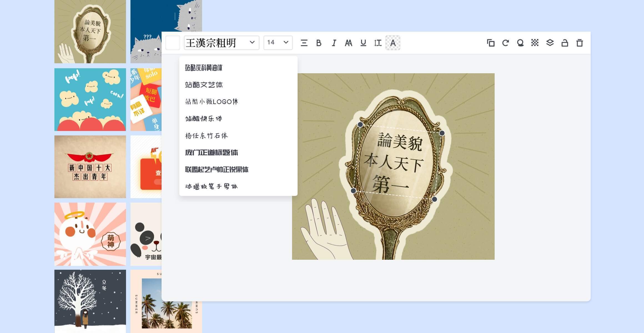Adjust element transparency via the checkered icon
Image resolution: width=644 pixels, height=333 pixels.
pos(534,43)
